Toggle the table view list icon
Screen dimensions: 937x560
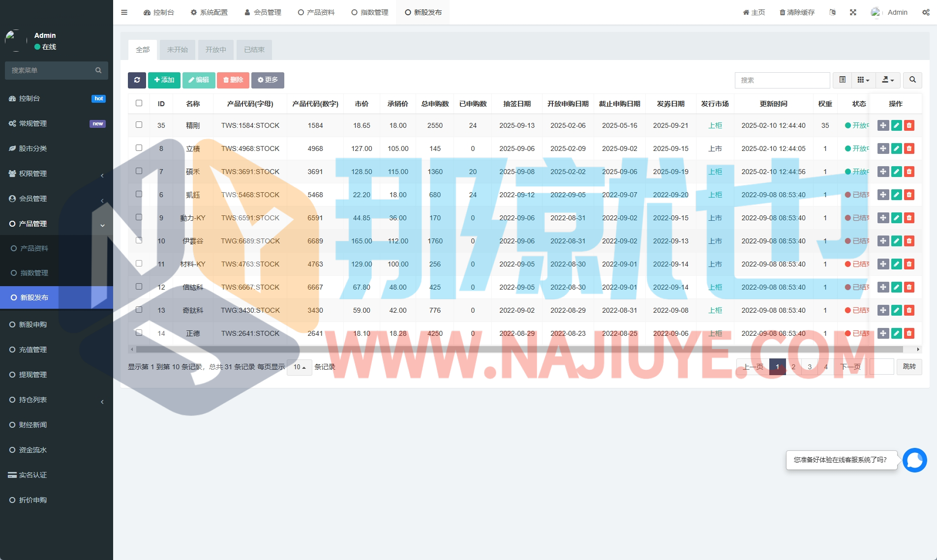tap(842, 80)
